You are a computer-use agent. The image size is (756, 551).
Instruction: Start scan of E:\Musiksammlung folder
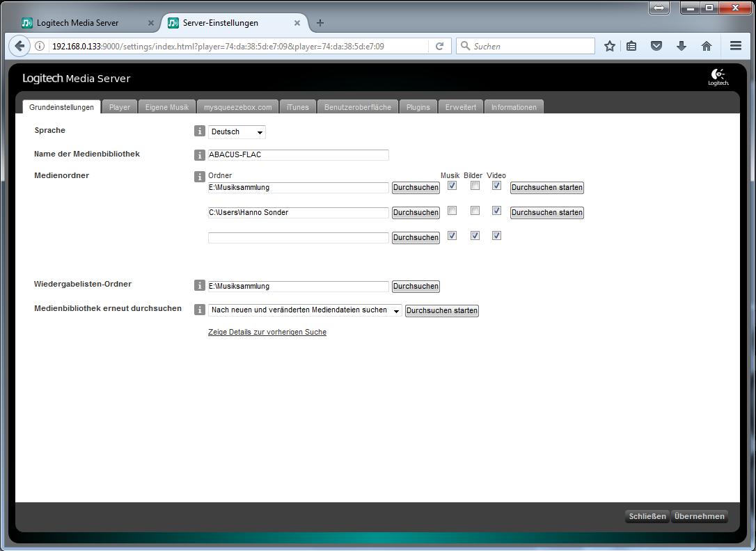tap(546, 187)
